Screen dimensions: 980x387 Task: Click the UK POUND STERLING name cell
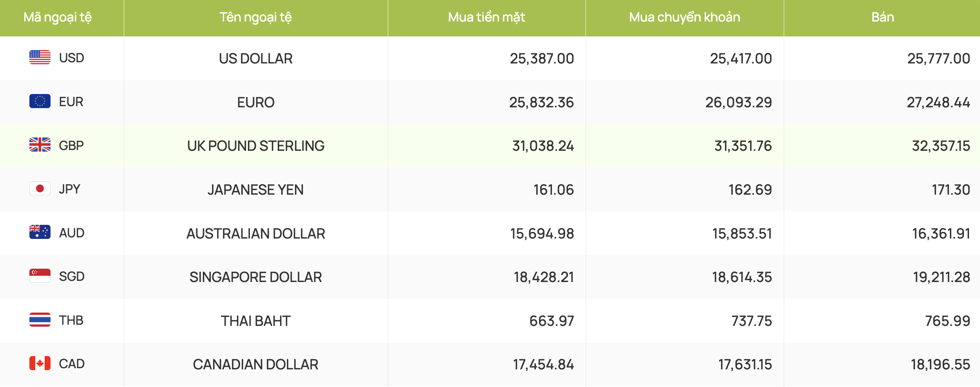[x=256, y=146]
